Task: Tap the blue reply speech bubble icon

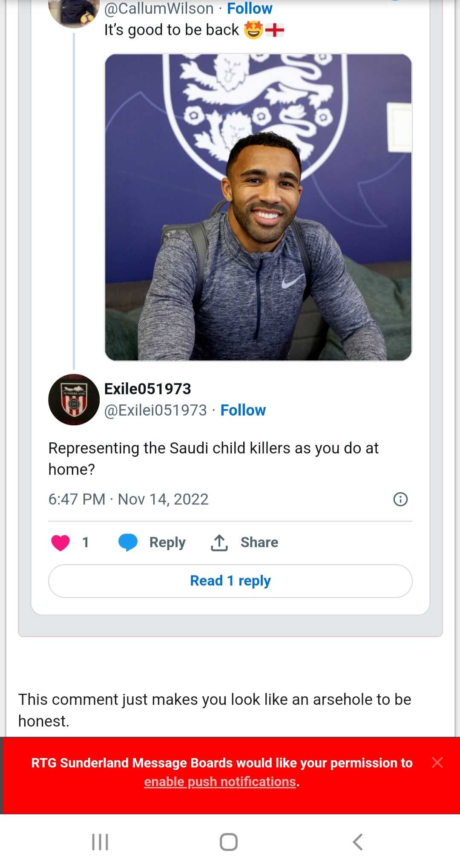Action: coord(128,542)
